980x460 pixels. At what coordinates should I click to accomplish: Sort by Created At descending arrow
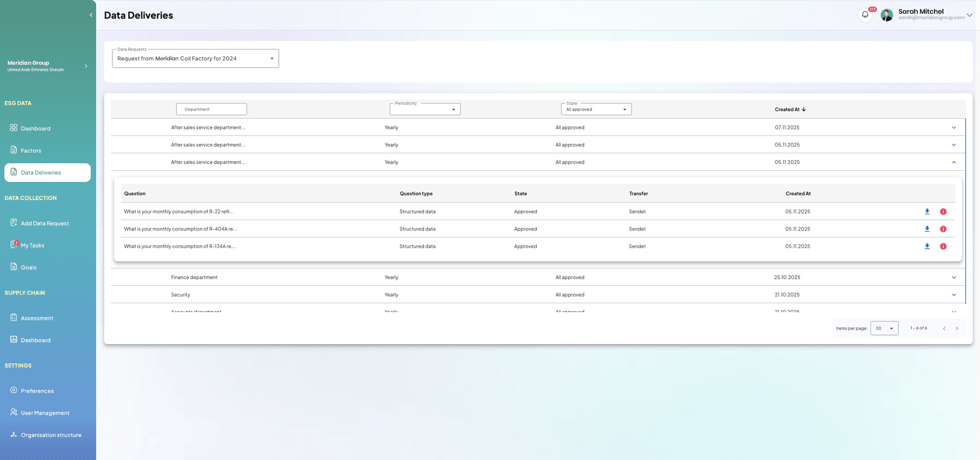tap(804, 109)
